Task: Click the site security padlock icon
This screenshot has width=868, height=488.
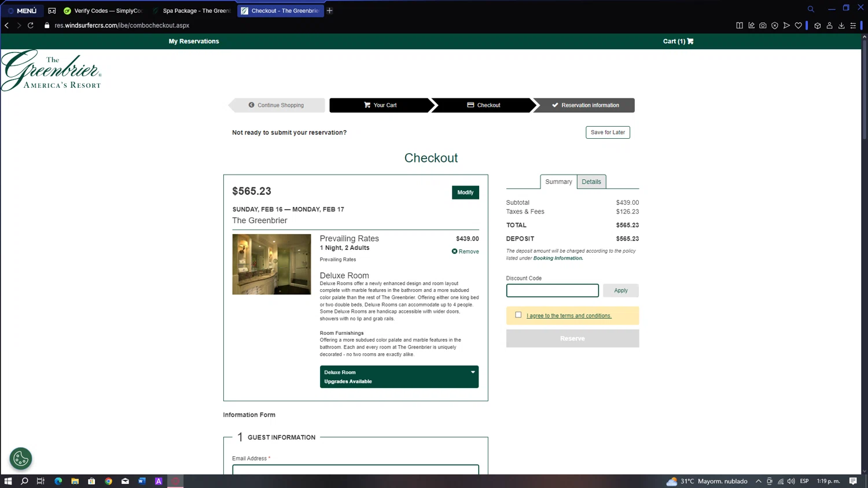Action: click(x=47, y=25)
